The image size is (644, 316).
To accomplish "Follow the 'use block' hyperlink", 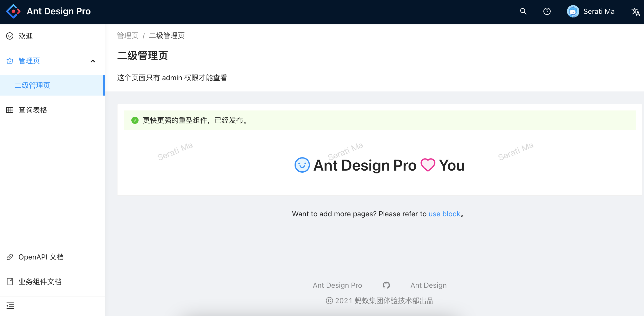I will pyautogui.click(x=444, y=214).
